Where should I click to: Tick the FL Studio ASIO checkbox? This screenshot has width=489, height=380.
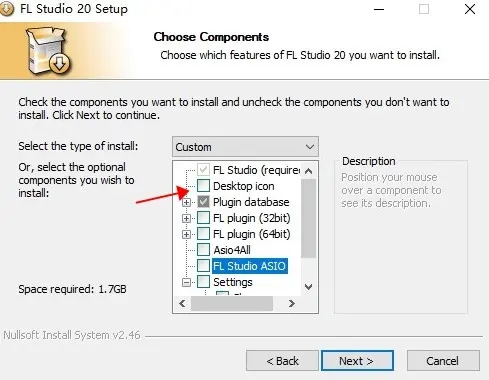tap(203, 266)
